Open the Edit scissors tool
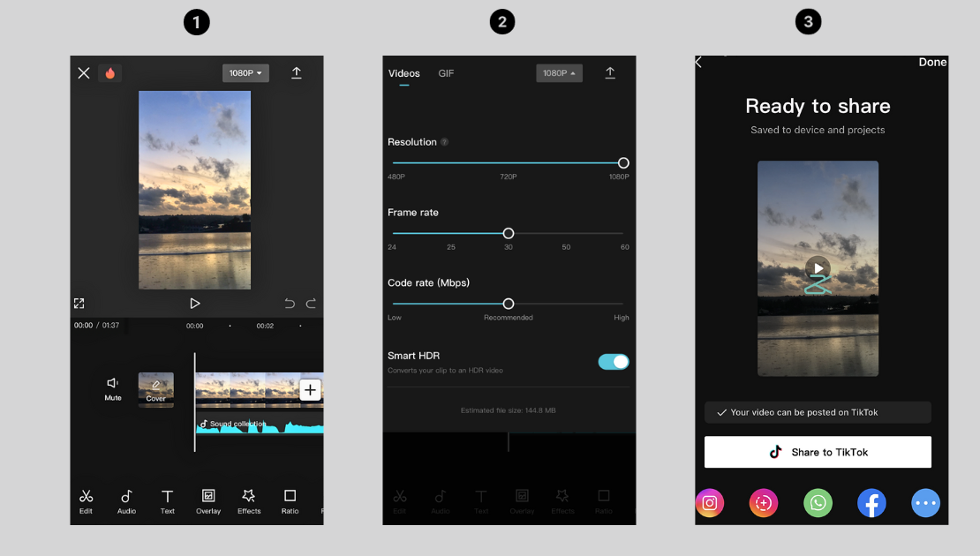This screenshot has width=980, height=556. (87, 501)
